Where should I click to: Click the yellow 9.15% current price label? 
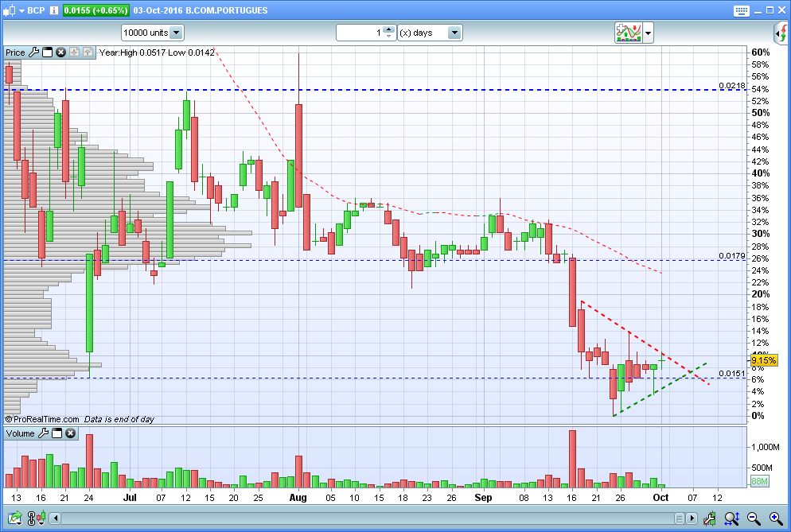(764, 360)
